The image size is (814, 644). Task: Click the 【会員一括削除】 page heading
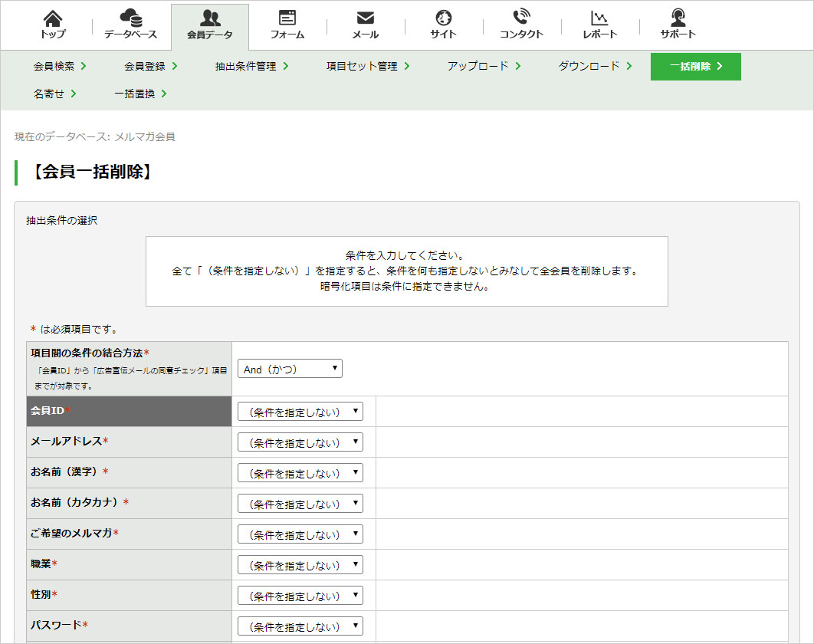93,172
